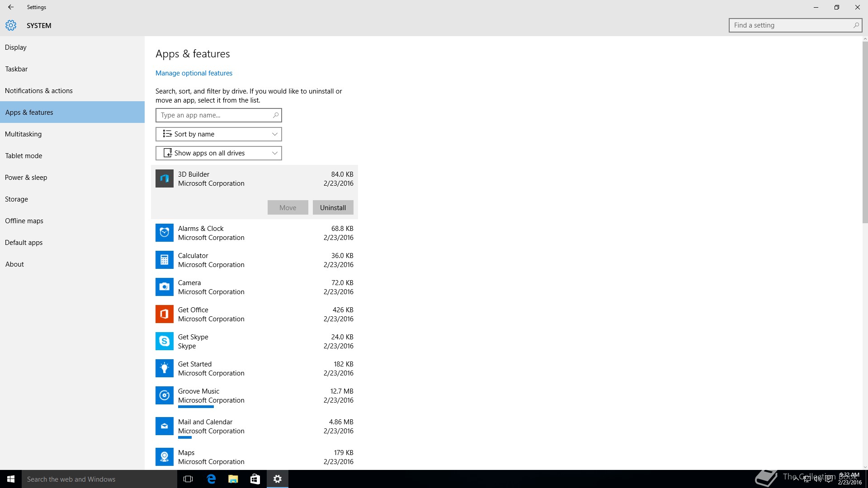Screen dimensions: 868x488
Task: Open the About page
Action: click(x=72, y=264)
